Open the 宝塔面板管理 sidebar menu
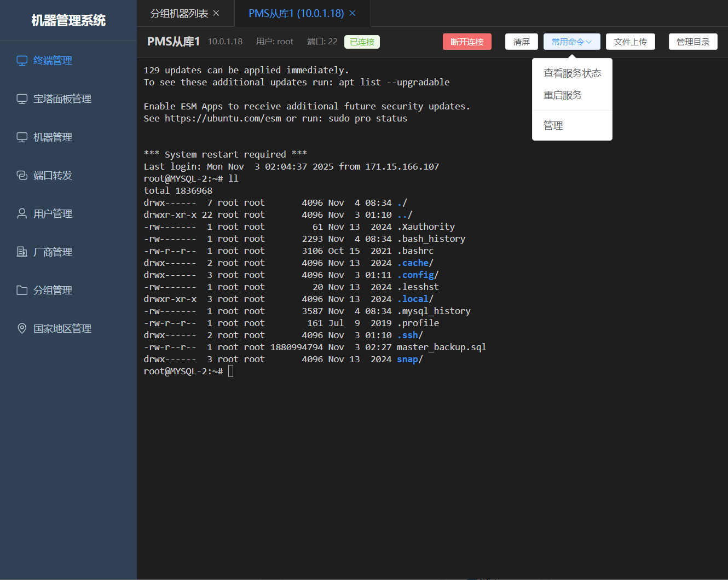This screenshot has width=728, height=580. (x=68, y=99)
